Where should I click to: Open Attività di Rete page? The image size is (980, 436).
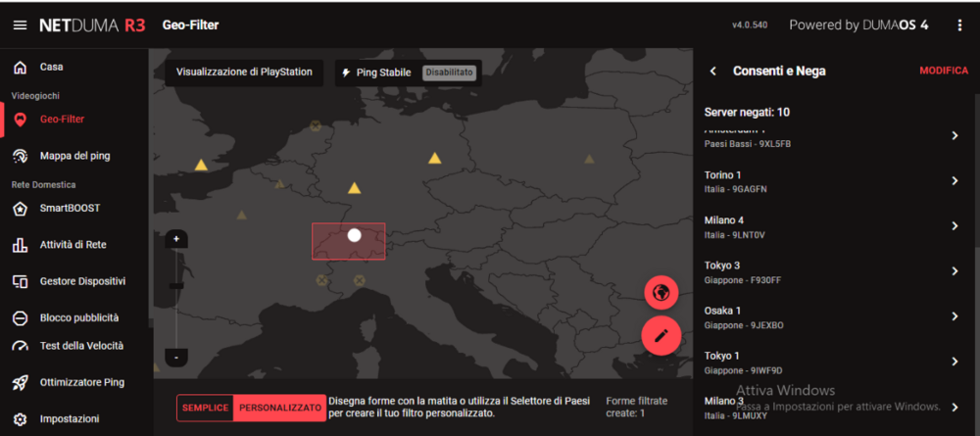[x=73, y=245]
